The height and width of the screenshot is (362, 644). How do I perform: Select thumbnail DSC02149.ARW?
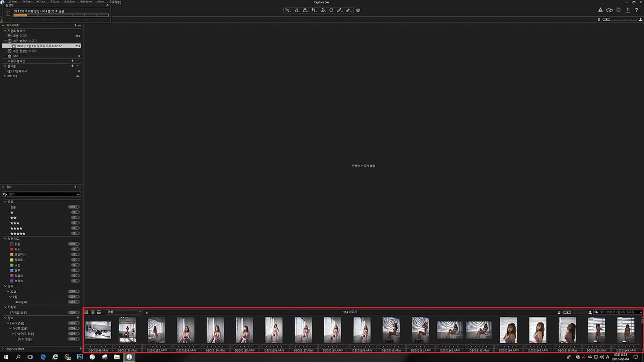click(x=98, y=330)
